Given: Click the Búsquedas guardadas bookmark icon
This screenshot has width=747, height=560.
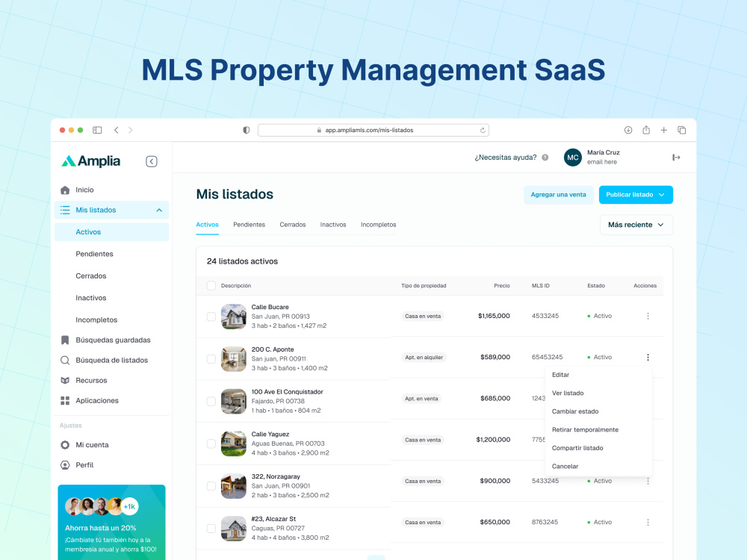Looking at the screenshot, I should 65,340.
